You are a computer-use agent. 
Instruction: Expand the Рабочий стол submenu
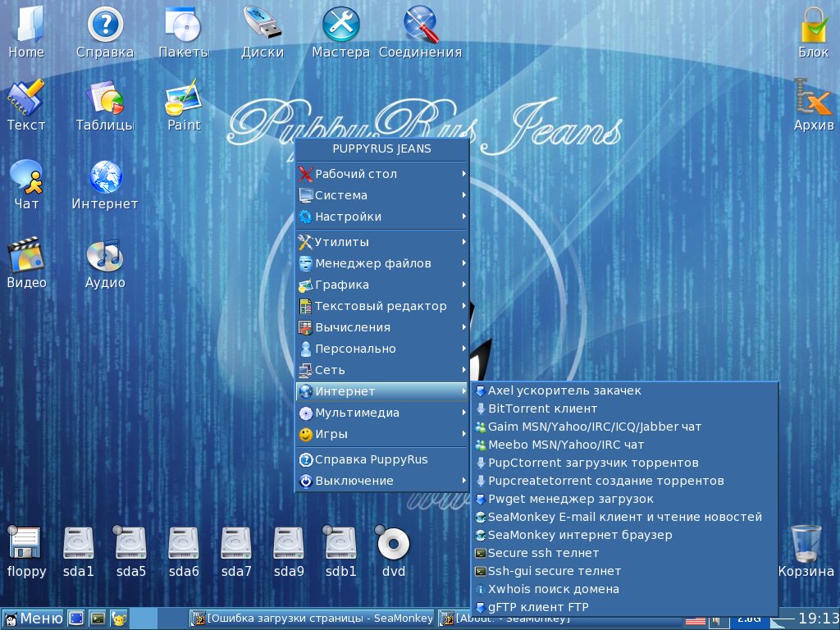[382, 174]
